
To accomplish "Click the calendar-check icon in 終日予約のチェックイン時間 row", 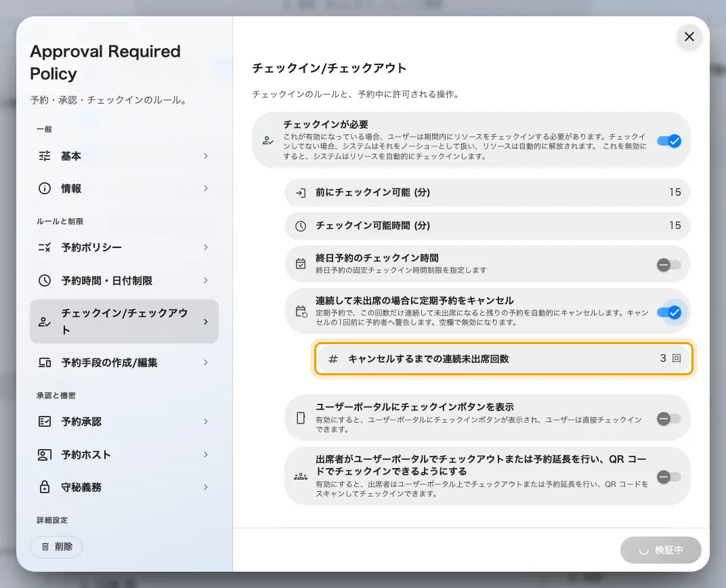I will [x=301, y=264].
